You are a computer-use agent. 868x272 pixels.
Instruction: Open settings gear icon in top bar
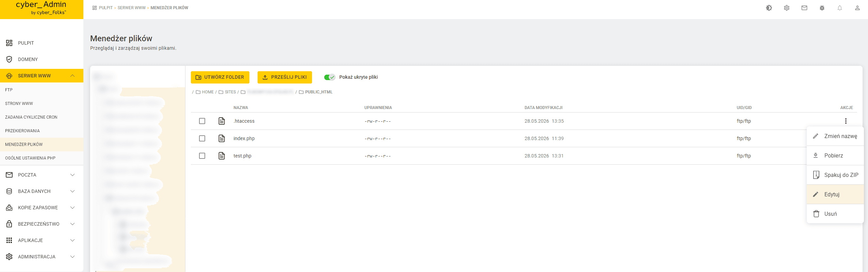[787, 8]
